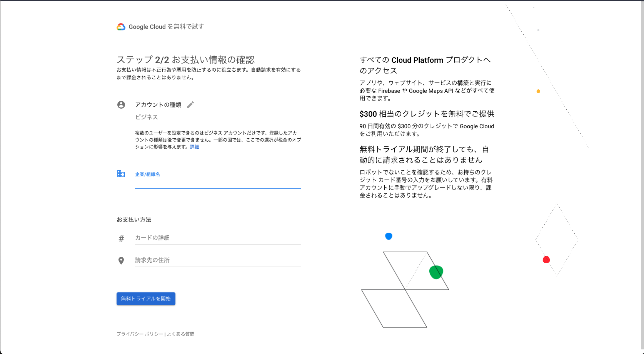
Task: Click 無料トライアル期間が終了しても heading
Action: pyautogui.click(x=424, y=154)
